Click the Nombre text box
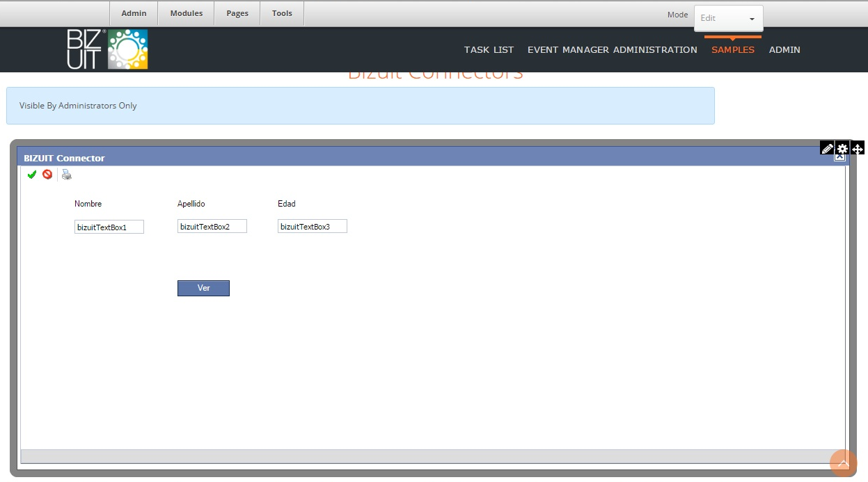 (109, 227)
